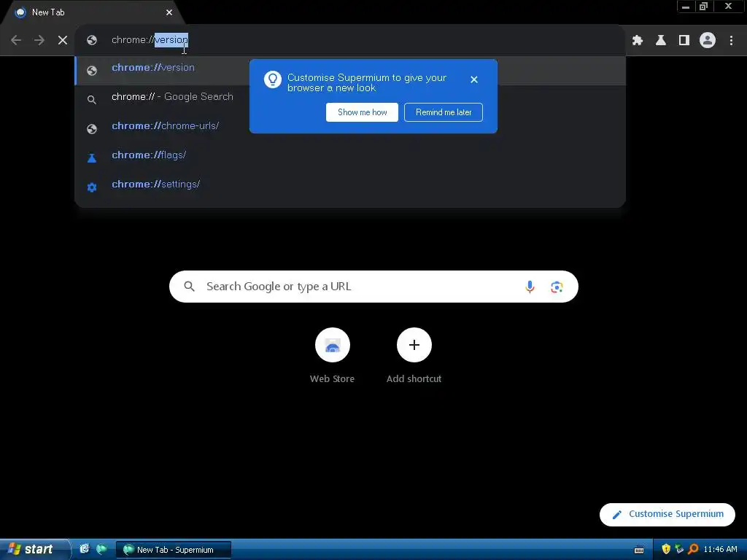Click the address bar URL text
Viewport: 747px width, 560px height.
pos(150,40)
